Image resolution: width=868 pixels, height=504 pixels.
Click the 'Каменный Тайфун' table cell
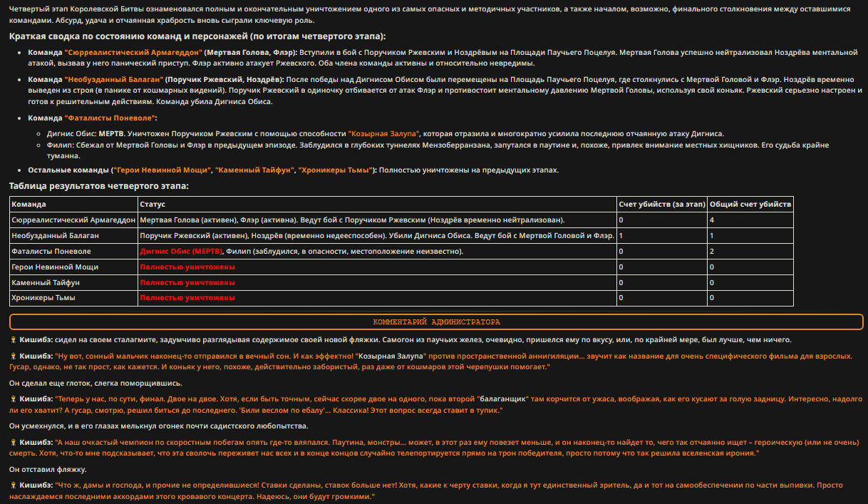[x=73, y=282]
